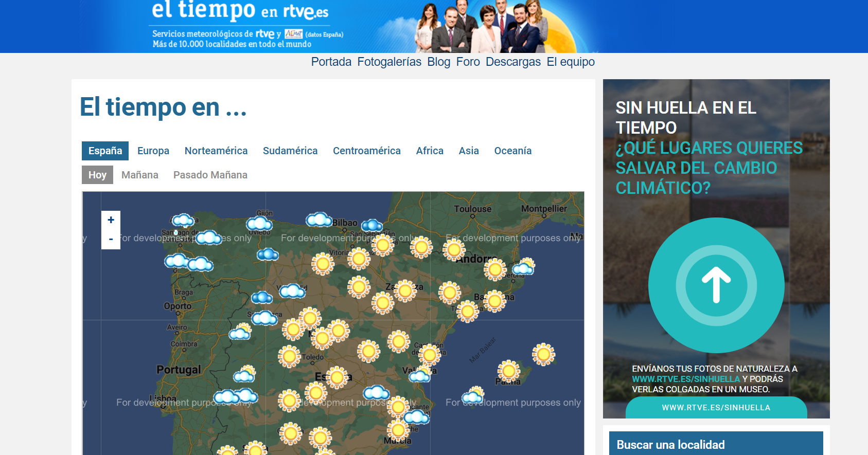Switch to the Africa tab
This screenshot has width=868, height=455.
point(430,151)
